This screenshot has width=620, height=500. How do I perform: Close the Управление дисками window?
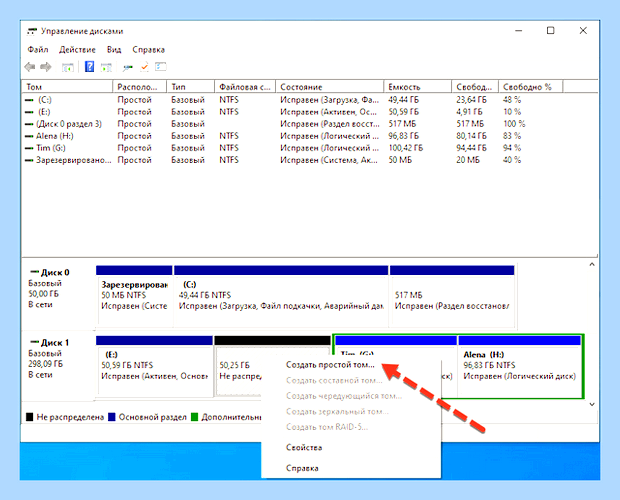pos(583,31)
